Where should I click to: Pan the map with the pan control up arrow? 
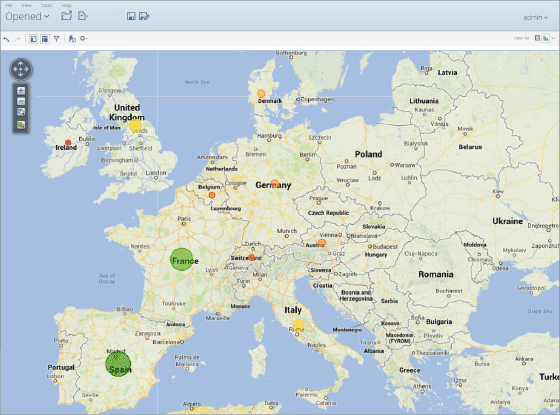pos(21,64)
